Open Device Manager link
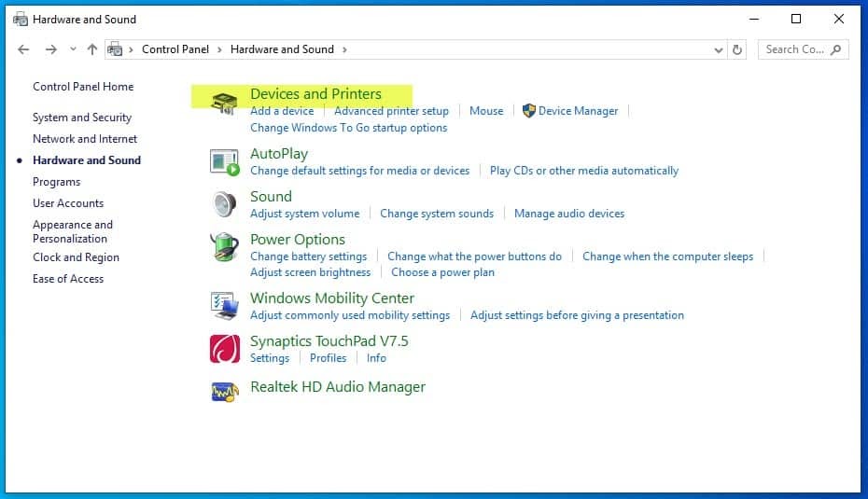868x499 pixels. click(578, 111)
